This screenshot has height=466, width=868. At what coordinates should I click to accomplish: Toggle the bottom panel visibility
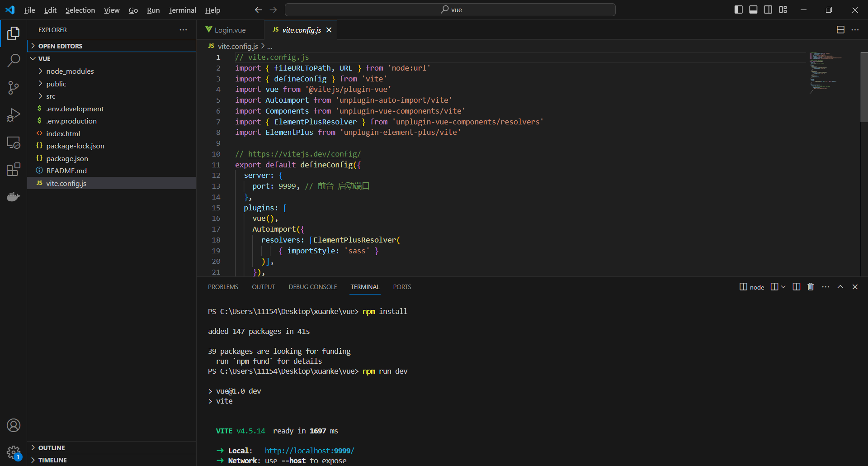pyautogui.click(x=753, y=10)
